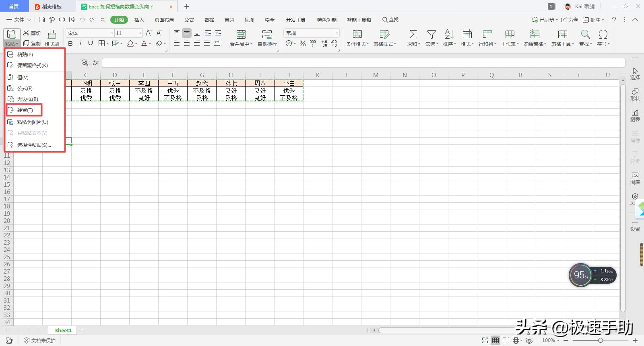Viewport: 644px width, 346px height.
Task: Click the AutoSum (求和) sigma icon
Action: tap(413, 35)
